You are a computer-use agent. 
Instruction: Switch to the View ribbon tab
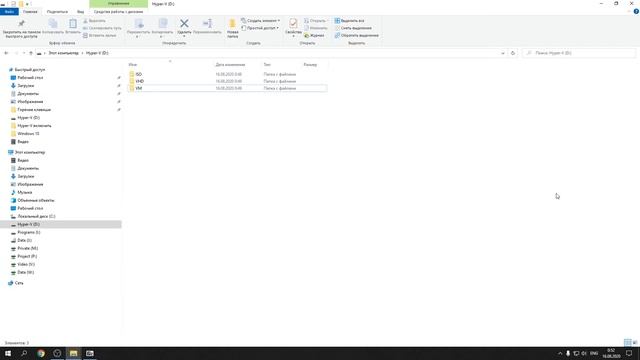coord(80,12)
